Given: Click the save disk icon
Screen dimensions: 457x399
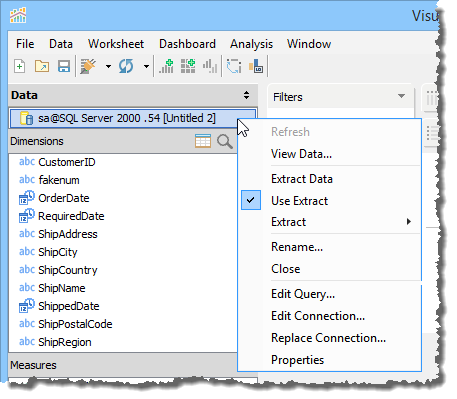Looking at the screenshot, I should point(64,66).
